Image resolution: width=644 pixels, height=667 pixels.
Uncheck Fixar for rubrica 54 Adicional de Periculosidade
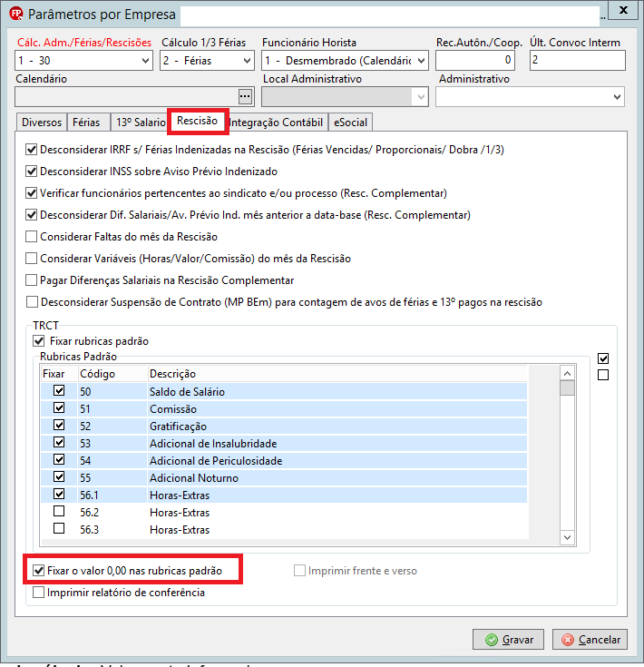pos(59,459)
